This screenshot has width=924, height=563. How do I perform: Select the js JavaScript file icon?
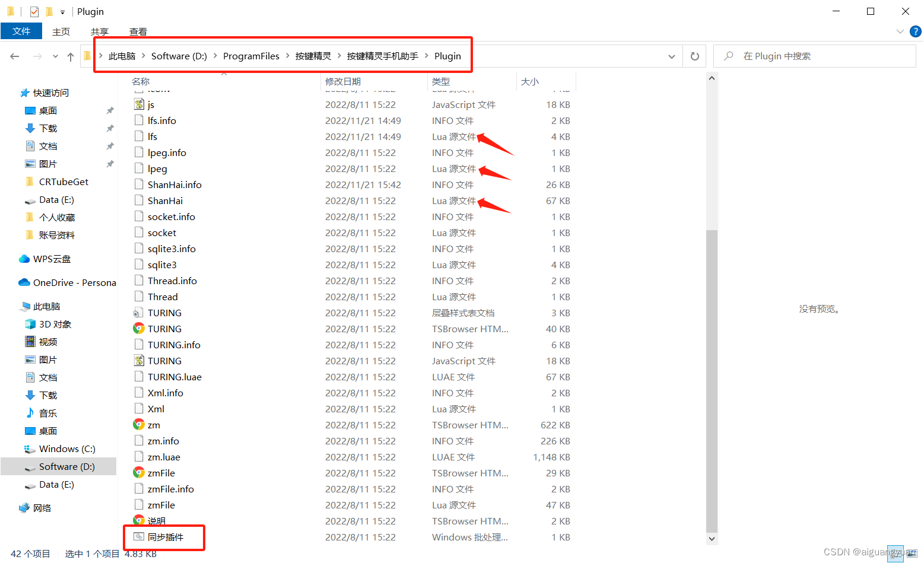point(139,104)
